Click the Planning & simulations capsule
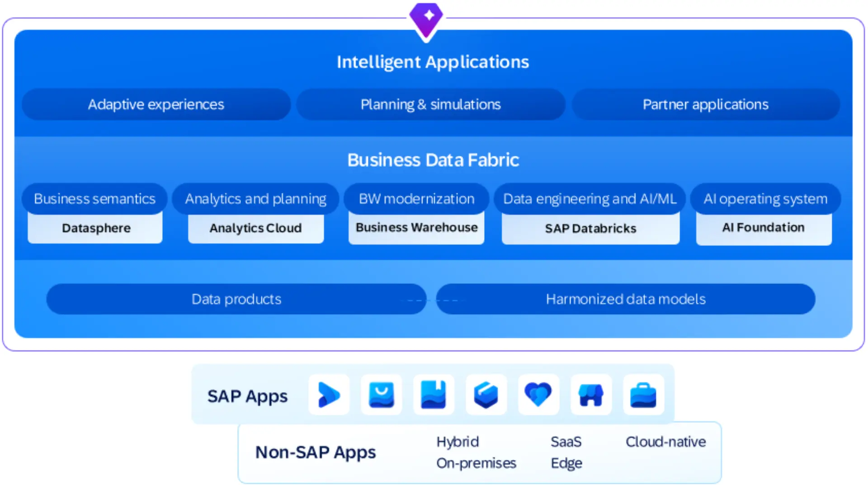This screenshot has width=868, height=485. coord(430,104)
